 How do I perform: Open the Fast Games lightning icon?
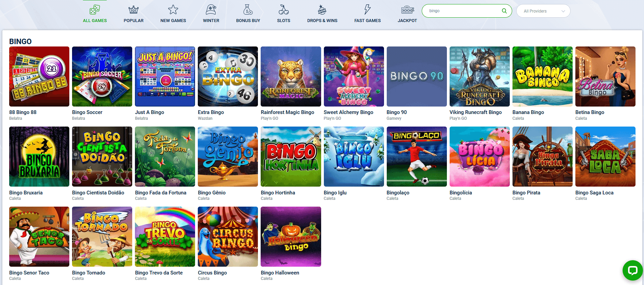(367, 9)
